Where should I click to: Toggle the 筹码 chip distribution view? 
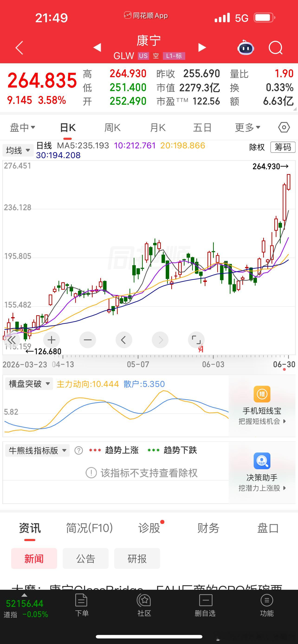283,147
